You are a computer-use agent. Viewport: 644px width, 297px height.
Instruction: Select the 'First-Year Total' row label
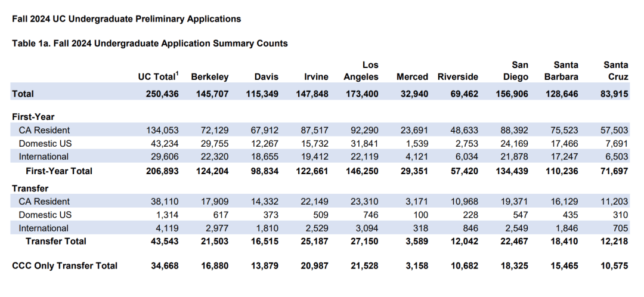pos(59,171)
